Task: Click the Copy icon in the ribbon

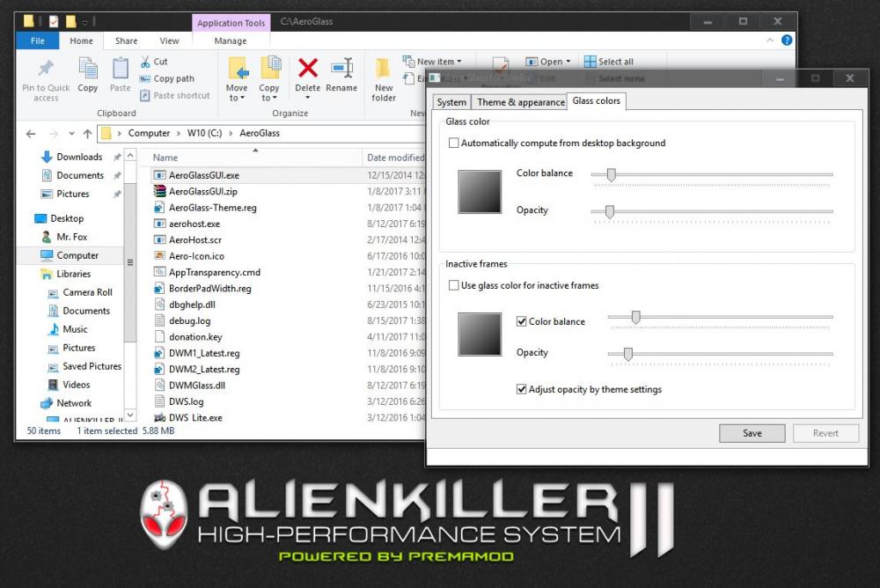Action: point(88,69)
